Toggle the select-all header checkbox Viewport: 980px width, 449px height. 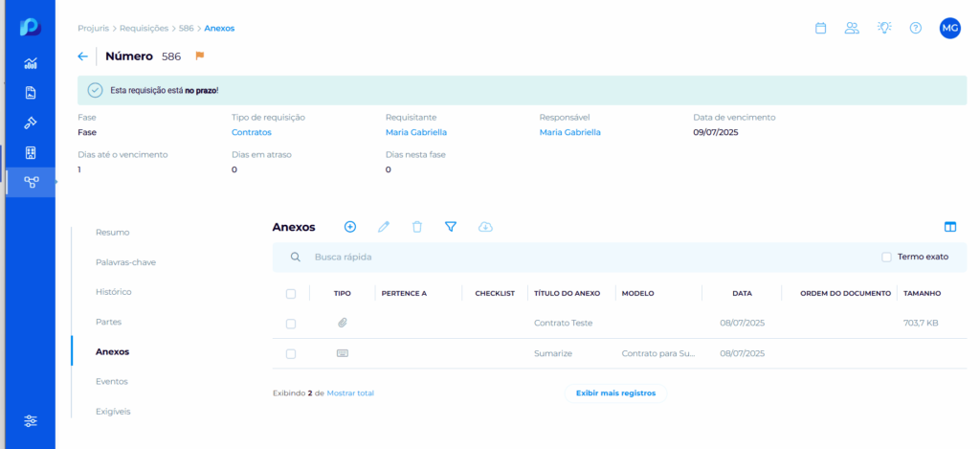pos(291,294)
